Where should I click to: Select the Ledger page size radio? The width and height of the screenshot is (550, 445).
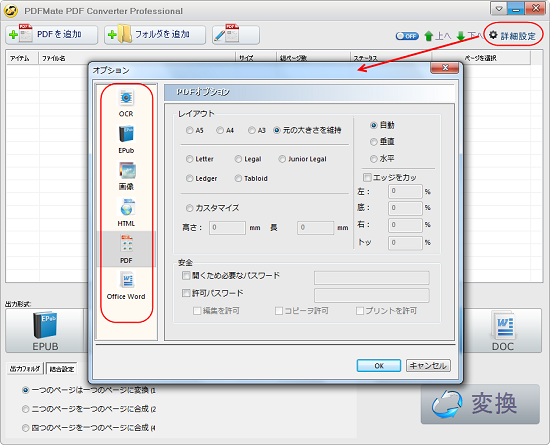[x=189, y=178]
